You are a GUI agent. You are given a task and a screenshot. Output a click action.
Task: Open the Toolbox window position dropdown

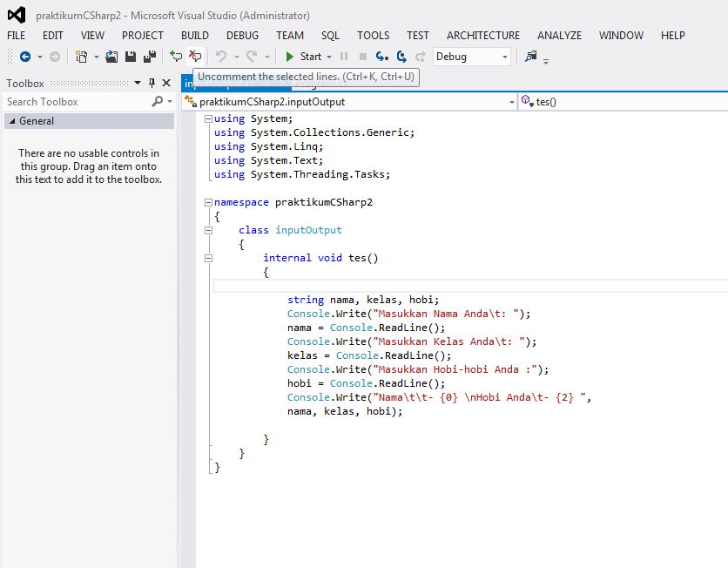pos(138,83)
